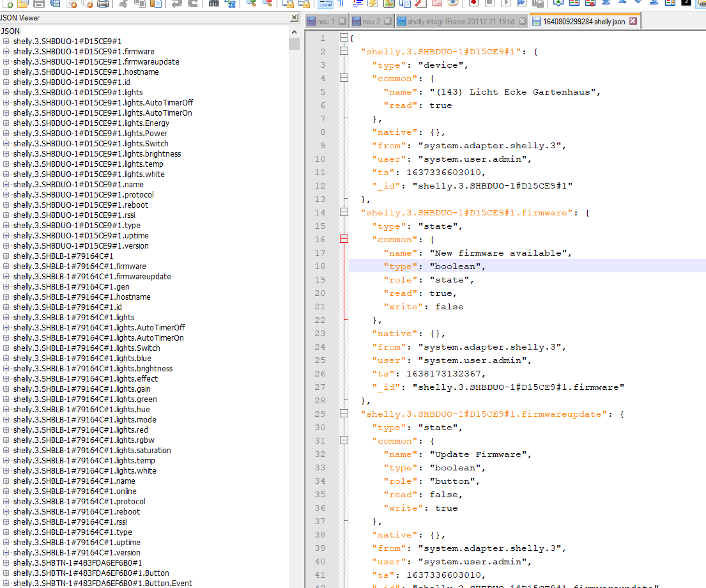
Task: Click the Print toolbar icon
Action: coord(103,3)
